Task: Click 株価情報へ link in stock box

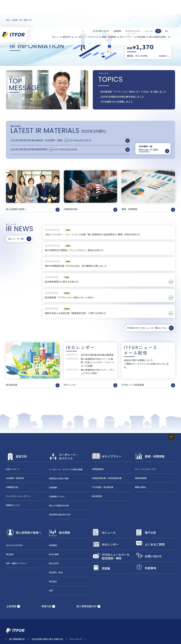Action: (164, 56)
